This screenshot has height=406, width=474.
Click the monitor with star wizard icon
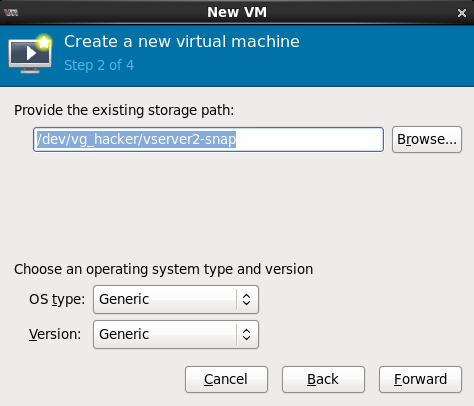[30, 53]
